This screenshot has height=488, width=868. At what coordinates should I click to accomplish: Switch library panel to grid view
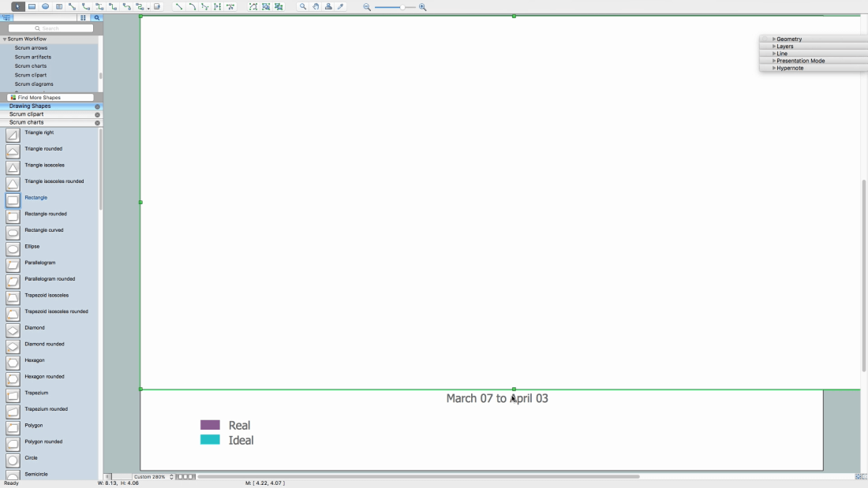tap(83, 17)
